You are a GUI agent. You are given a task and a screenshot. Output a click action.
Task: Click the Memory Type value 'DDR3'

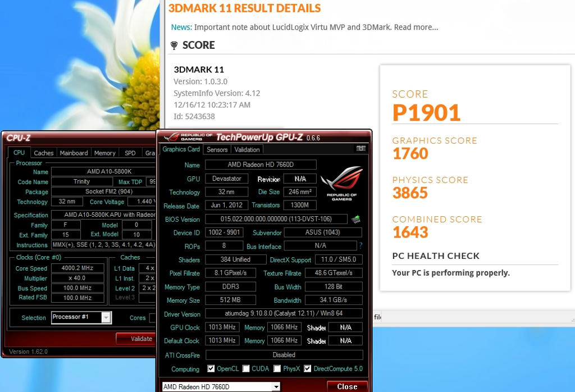pos(230,287)
